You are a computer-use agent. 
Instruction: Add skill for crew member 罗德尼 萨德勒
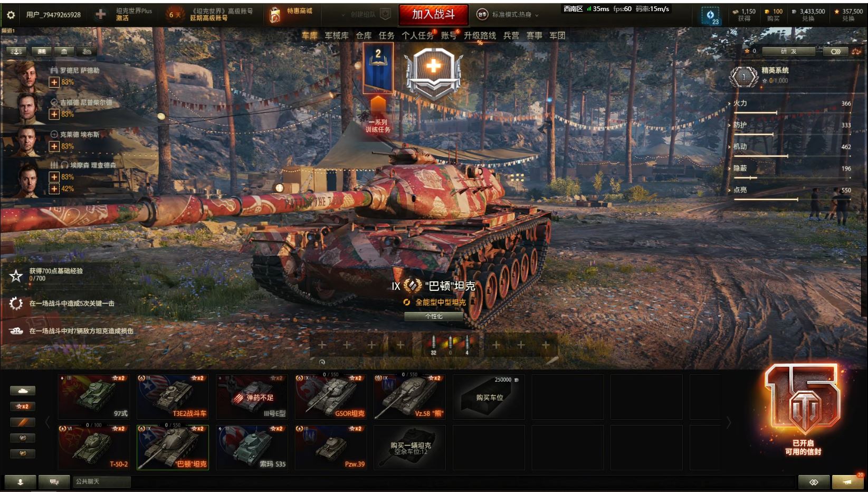[54, 82]
